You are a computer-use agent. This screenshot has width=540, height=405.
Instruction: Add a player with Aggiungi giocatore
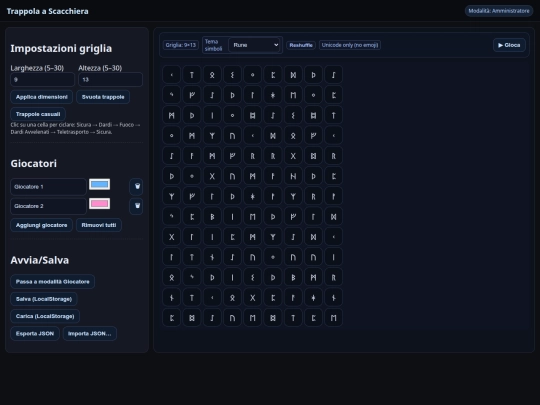42,225
